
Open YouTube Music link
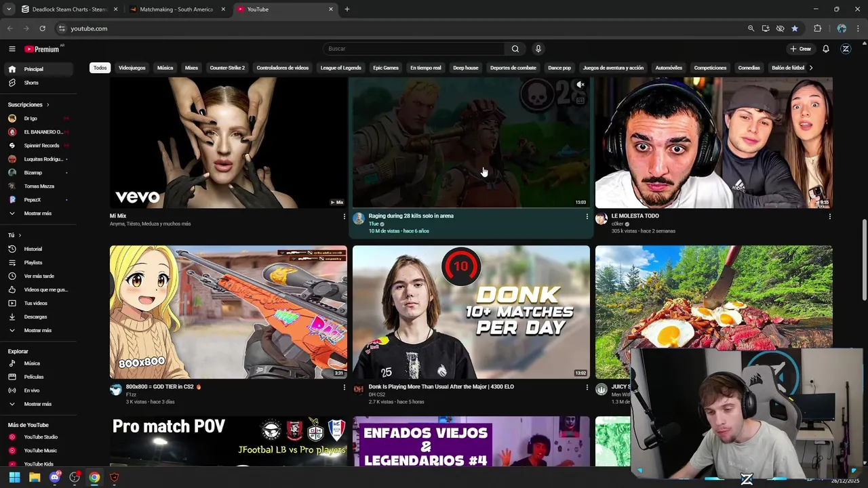click(x=40, y=451)
